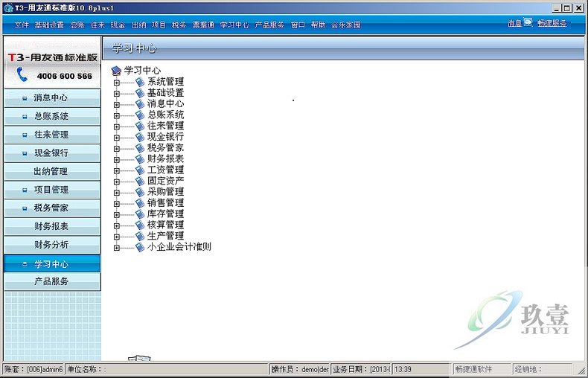Expand the 核算管理 tree node

(x=117, y=225)
